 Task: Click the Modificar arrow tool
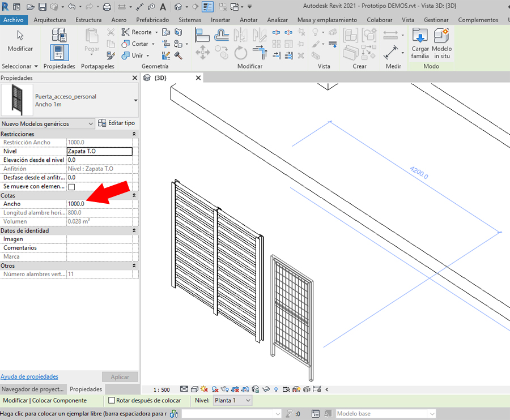(x=20, y=40)
